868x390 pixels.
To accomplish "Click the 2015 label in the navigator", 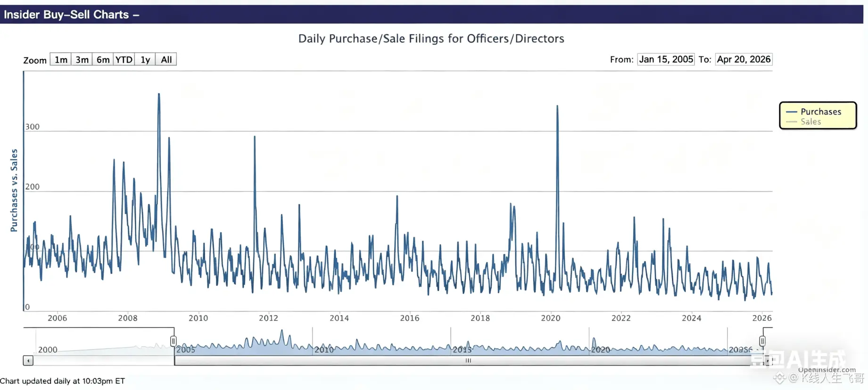I will (462, 350).
